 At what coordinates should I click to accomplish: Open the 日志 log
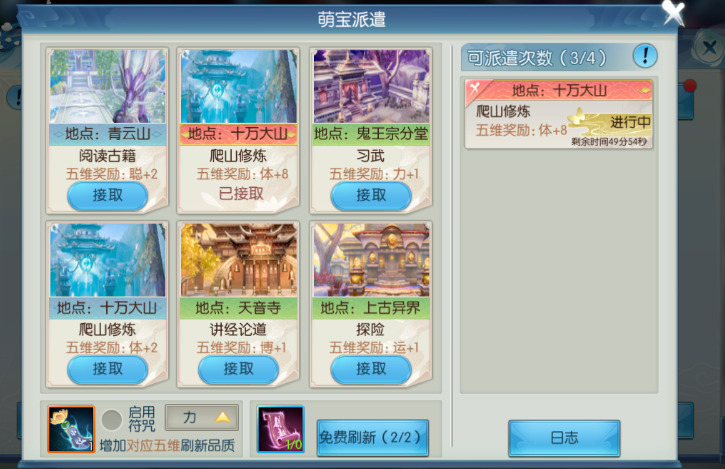tap(564, 438)
